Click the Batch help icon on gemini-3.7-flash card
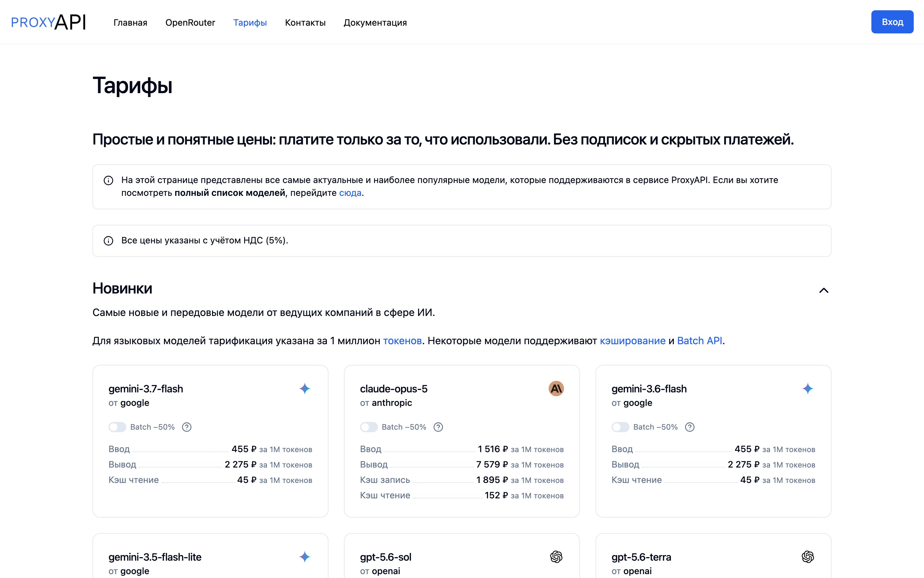Screen dimensions: 924x578 coord(187,427)
